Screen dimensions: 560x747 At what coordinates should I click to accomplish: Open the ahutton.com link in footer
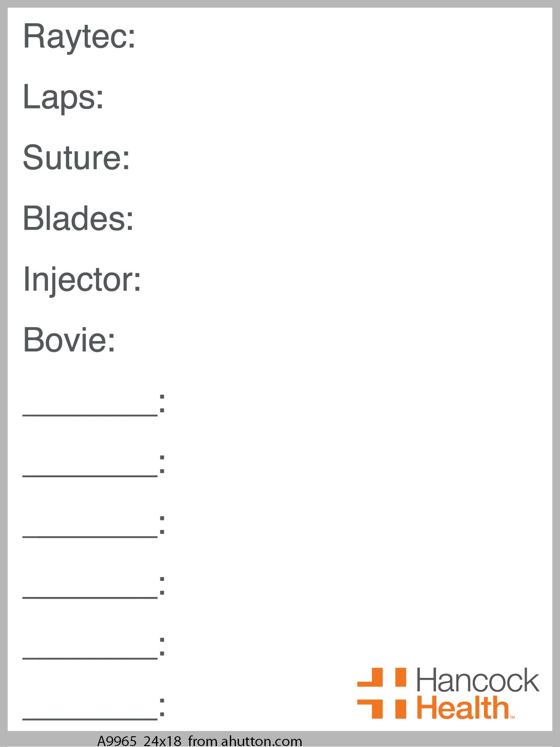coord(262,741)
